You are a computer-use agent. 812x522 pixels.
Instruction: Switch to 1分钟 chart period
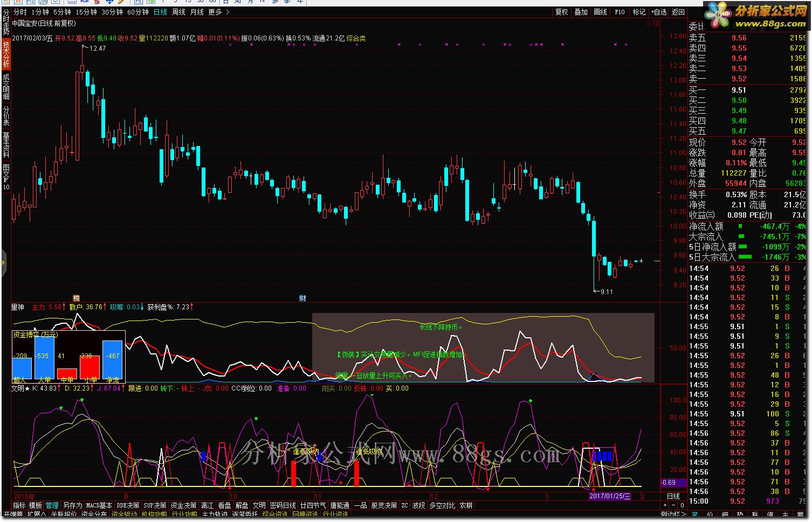(x=40, y=12)
